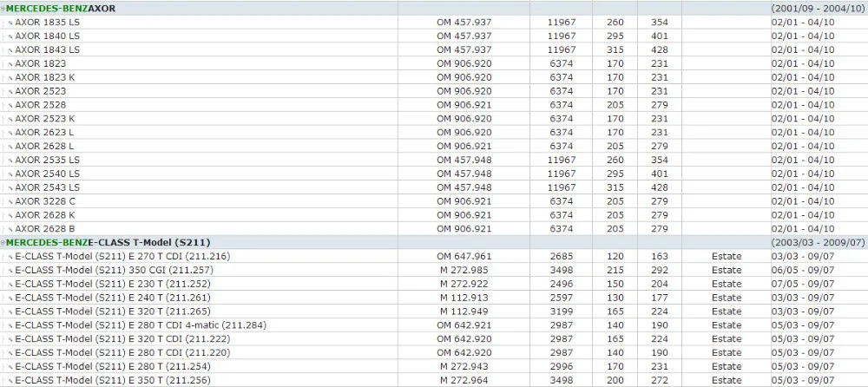Select the E 240 T (211.261) row
868x387 pixels.
point(434,298)
